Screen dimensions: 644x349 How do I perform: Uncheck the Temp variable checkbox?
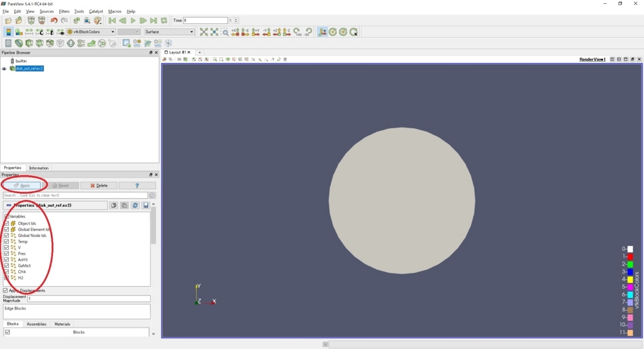6,241
